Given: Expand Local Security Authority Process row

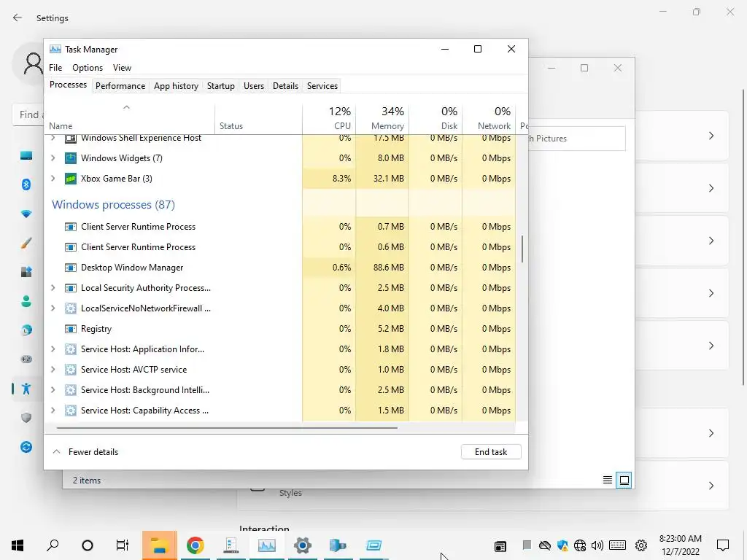Looking at the screenshot, I should [53, 288].
